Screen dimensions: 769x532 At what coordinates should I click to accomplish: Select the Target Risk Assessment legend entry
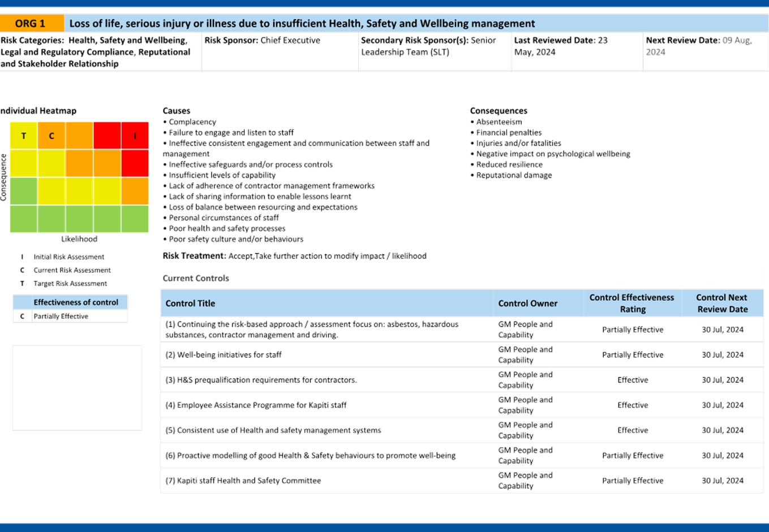pyautogui.click(x=70, y=284)
